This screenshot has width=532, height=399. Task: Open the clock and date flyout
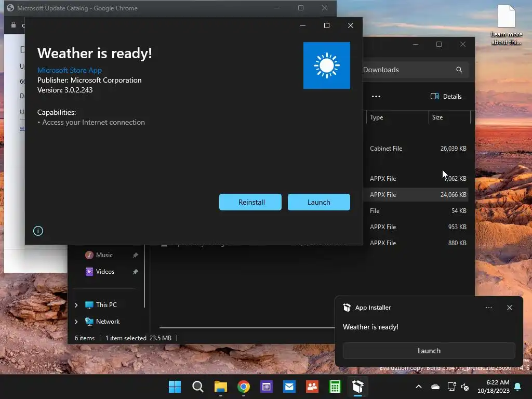tap(494, 387)
